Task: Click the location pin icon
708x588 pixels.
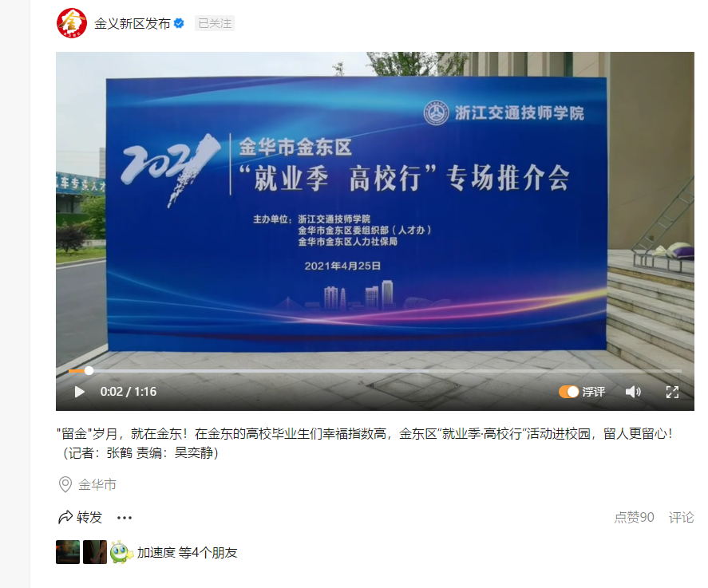Action: (x=65, y=484)
